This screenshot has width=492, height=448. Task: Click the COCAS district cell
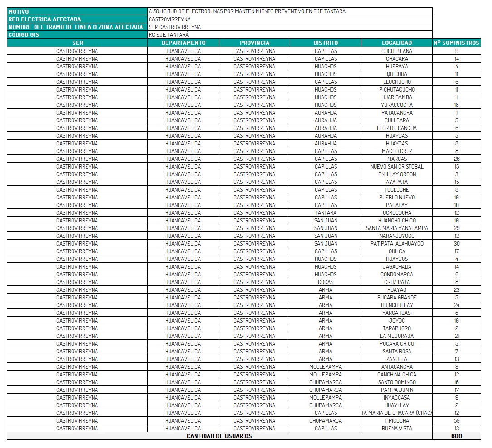326,282
